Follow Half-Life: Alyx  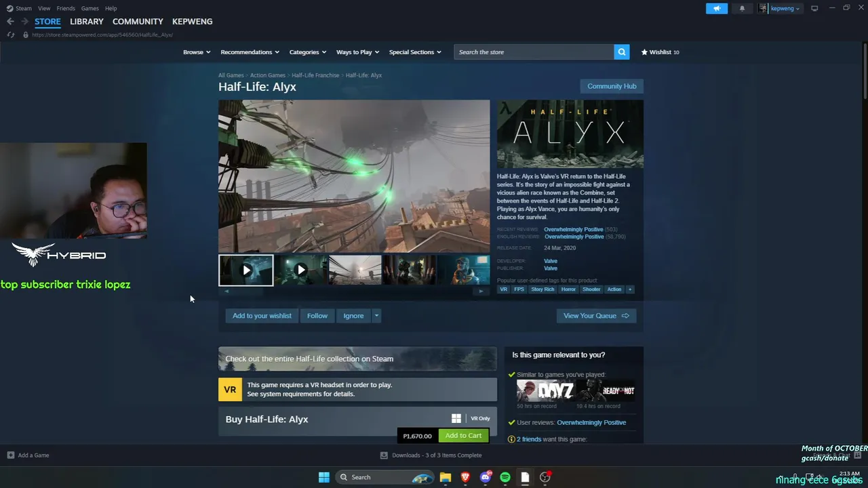[x=317, y=316]
